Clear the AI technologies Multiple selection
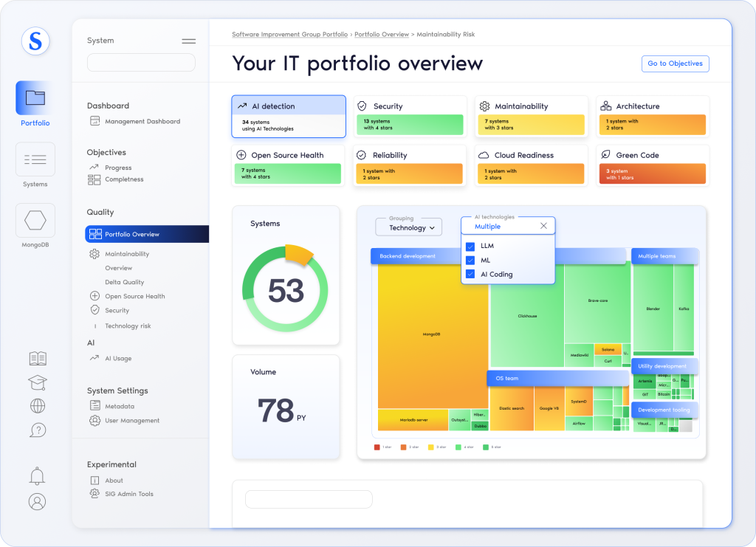The width and height of the screenshot is (756, 547). click(543, 226)
